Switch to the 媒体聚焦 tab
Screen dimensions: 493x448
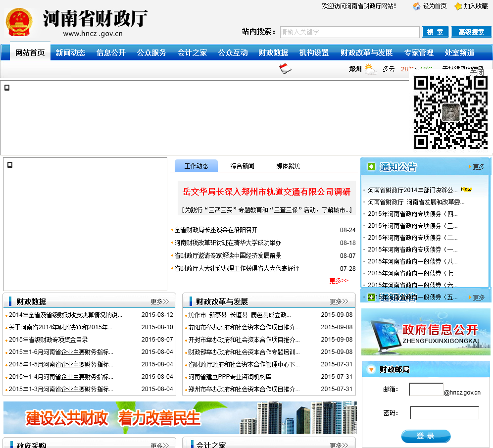click(x=288, y=166)
